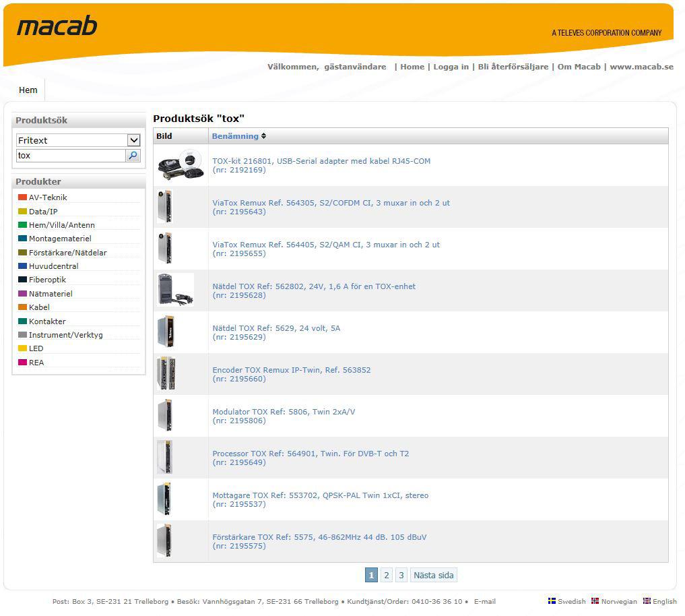Open Huvudcentral category
This screenshot has width=685, height=616.
click(x=53, y=266)
